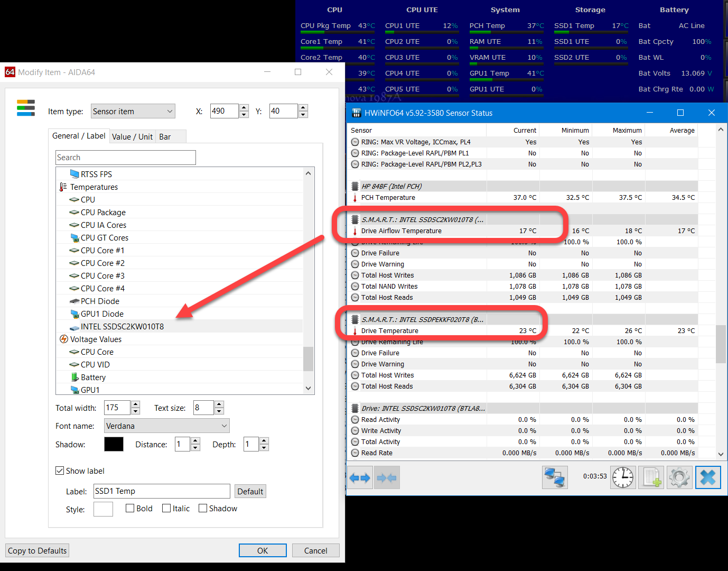Click the clock icon to adjust polling period
Screen dimensions: 728x571
tap(623, 477)
